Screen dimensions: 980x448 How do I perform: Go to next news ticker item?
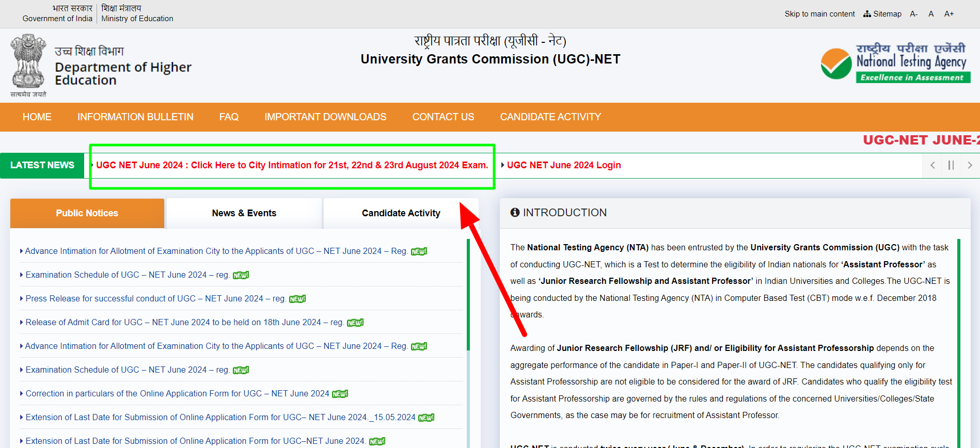click(970, 165)
